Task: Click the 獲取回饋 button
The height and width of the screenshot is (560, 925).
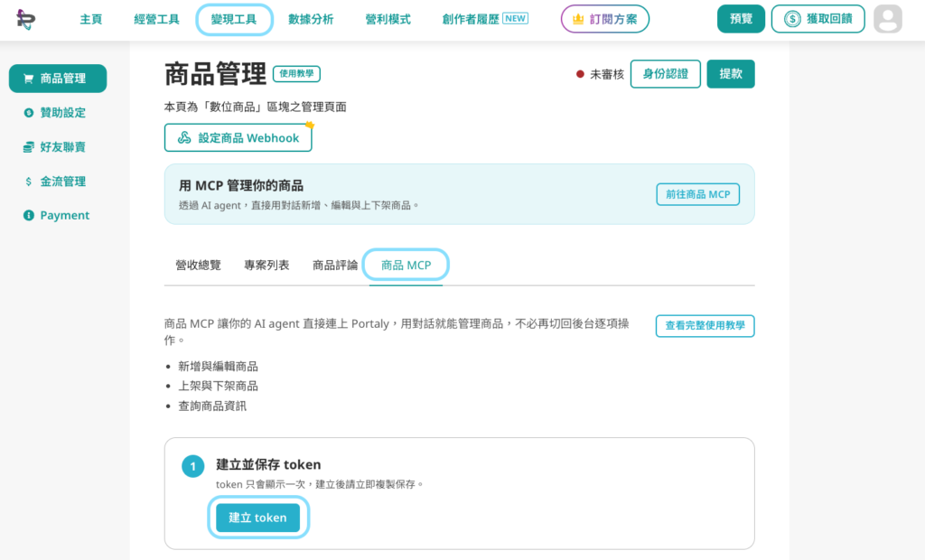Action: click(x=818, y=19)
